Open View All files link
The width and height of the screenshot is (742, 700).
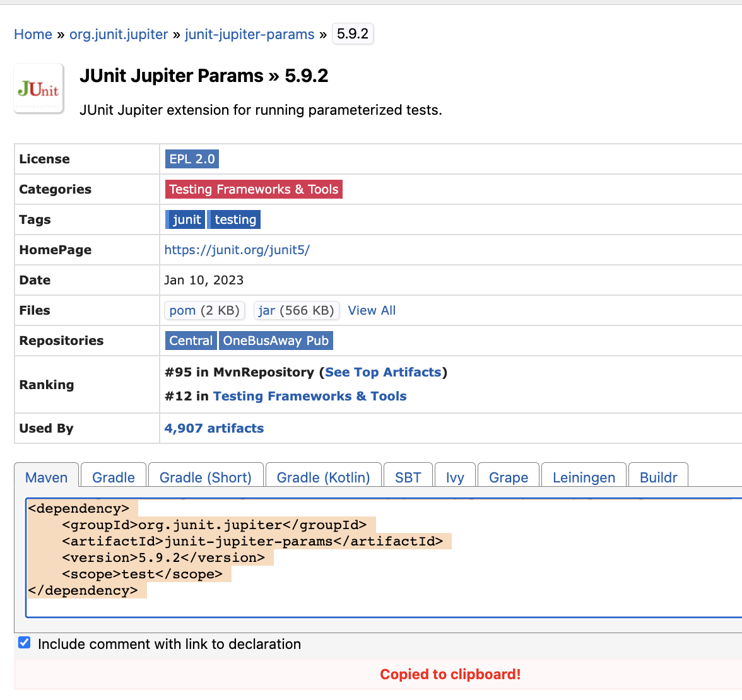point(372,310)
